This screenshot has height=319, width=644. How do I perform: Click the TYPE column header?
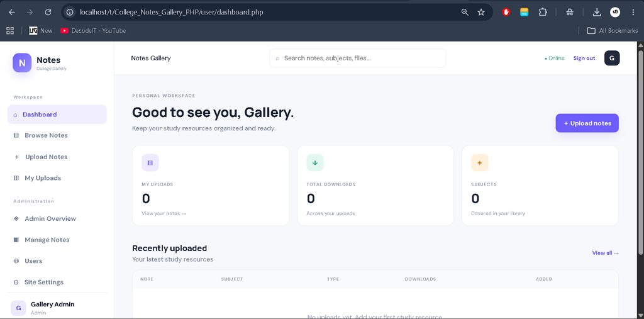click(333, 279)
